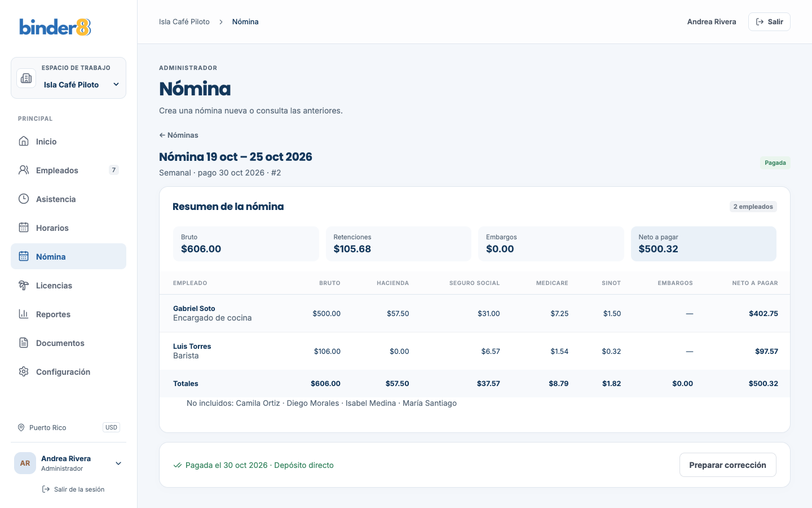Click the Horarios calendar icon
The height and width of the screenshot is (508, 812).
point(24,227)
